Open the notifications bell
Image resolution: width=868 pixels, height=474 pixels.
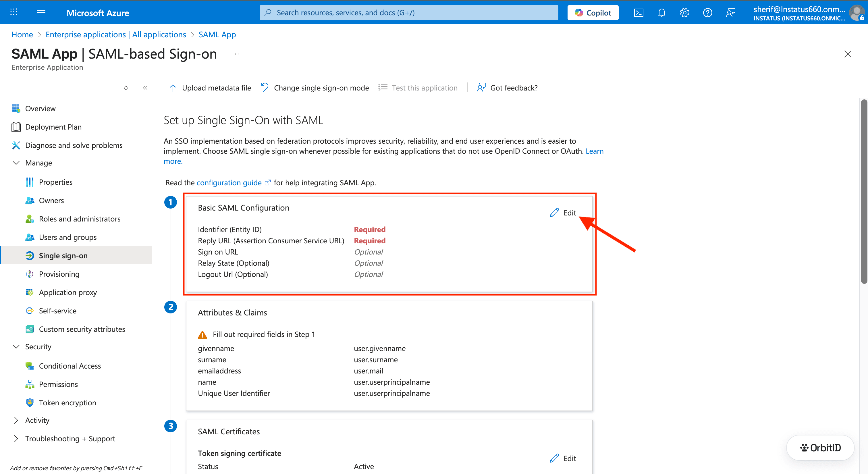[661, 13]
